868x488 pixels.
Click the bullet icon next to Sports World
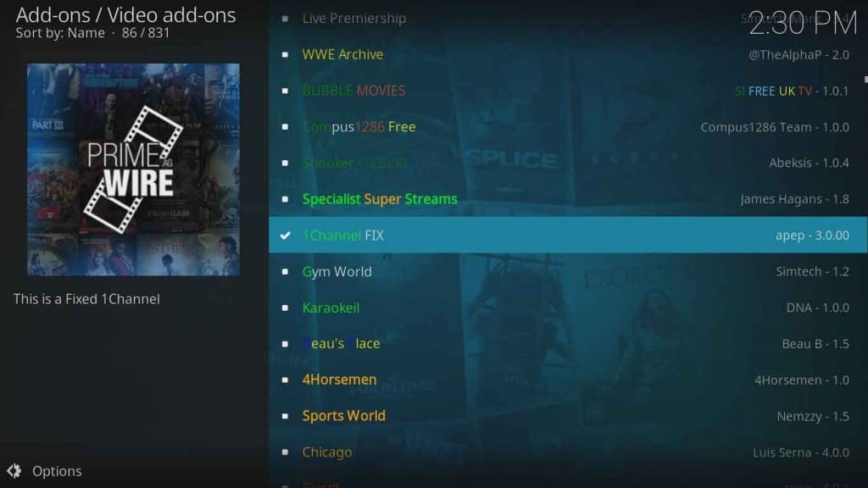285,416
